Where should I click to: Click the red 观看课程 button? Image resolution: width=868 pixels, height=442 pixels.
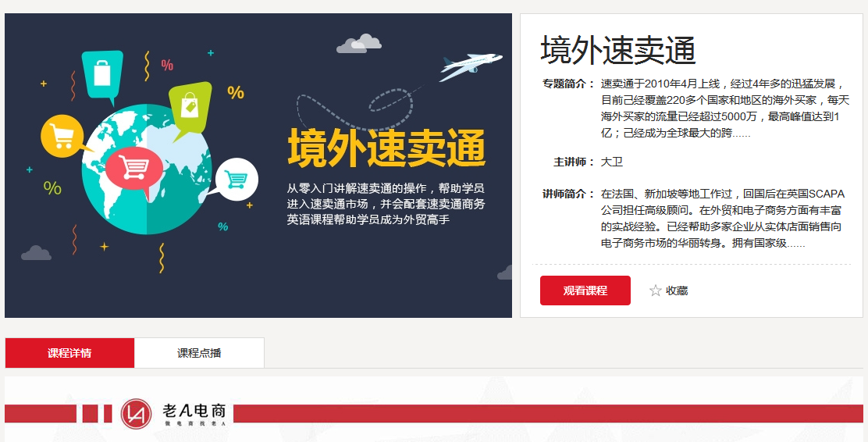(x=585, y=291)
